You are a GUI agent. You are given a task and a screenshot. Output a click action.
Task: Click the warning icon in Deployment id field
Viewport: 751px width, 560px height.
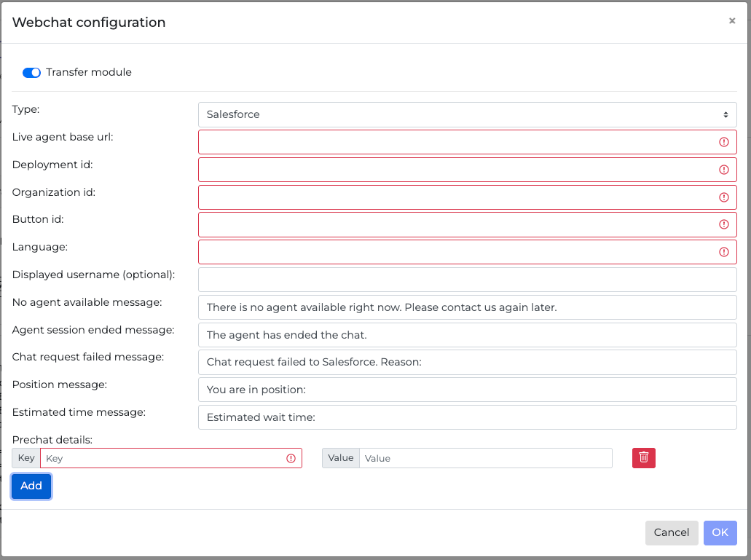723,170
